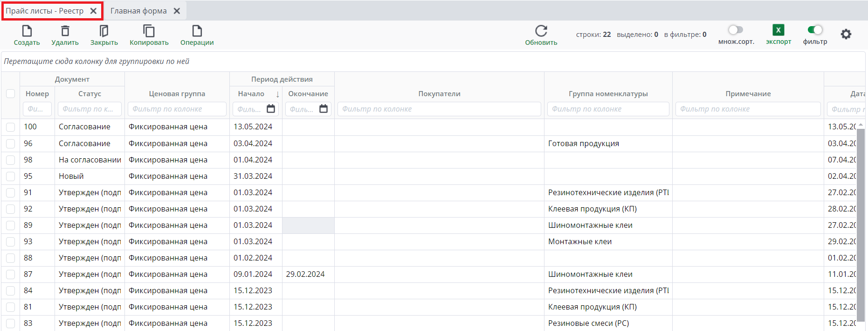Open calendar picker for Окончание filter
Screen dimensions: 868x331
click(x=324, y=109)
